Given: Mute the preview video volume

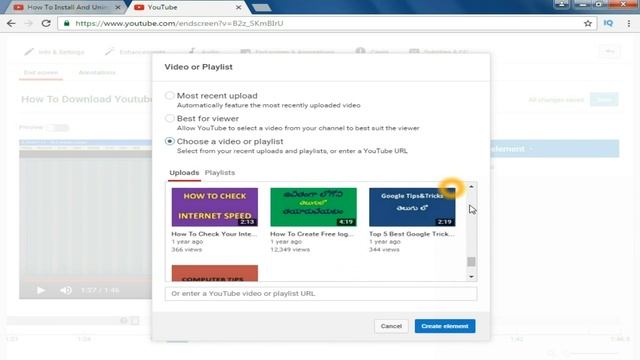Looking at the screenshot, I should click(66, 290).
